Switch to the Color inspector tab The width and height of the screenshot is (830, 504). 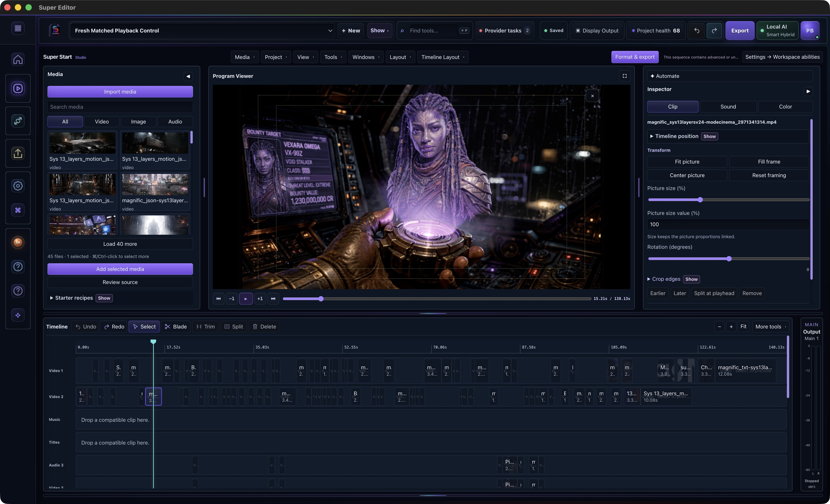(x=785, y=107)
